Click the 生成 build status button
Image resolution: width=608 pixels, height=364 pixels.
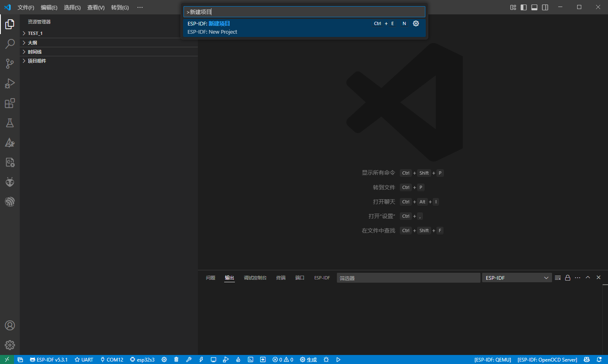click(x=309, y=359)
